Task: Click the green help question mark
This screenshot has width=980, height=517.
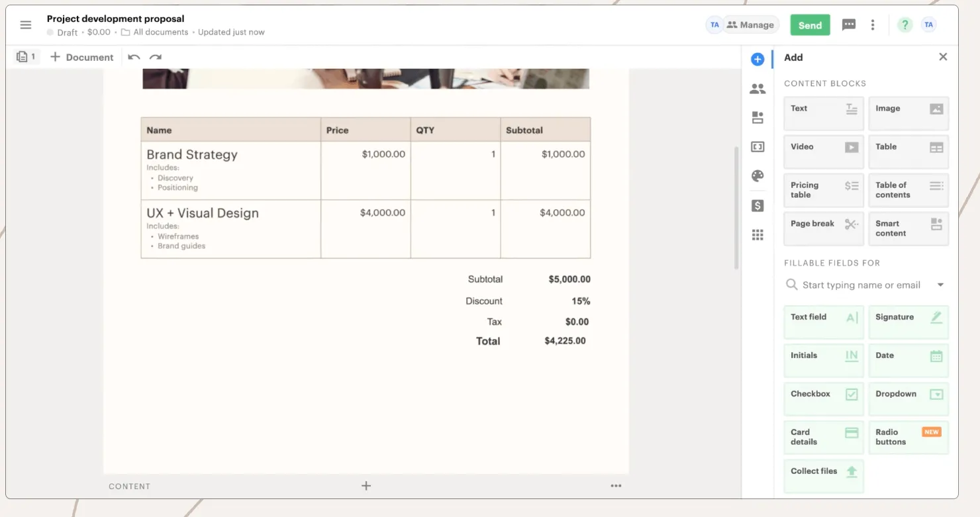Action: (x=905, y=24)
